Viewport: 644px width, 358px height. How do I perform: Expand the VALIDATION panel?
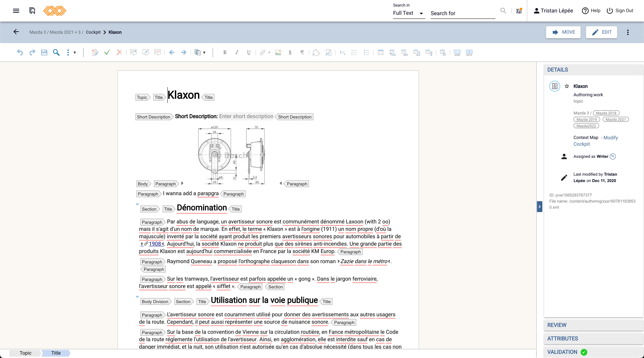click(x=594, y=352)
